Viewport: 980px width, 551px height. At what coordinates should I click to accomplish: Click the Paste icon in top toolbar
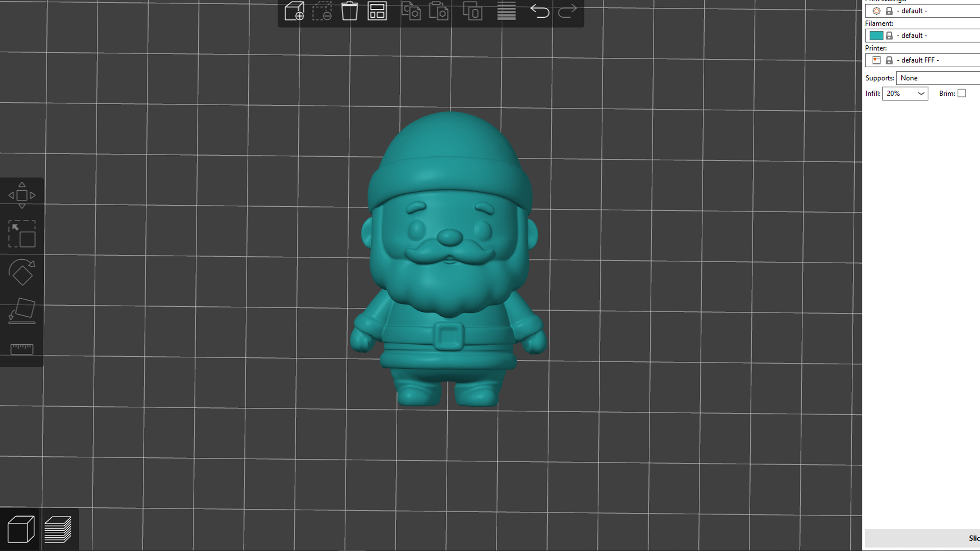pos(439,11)
